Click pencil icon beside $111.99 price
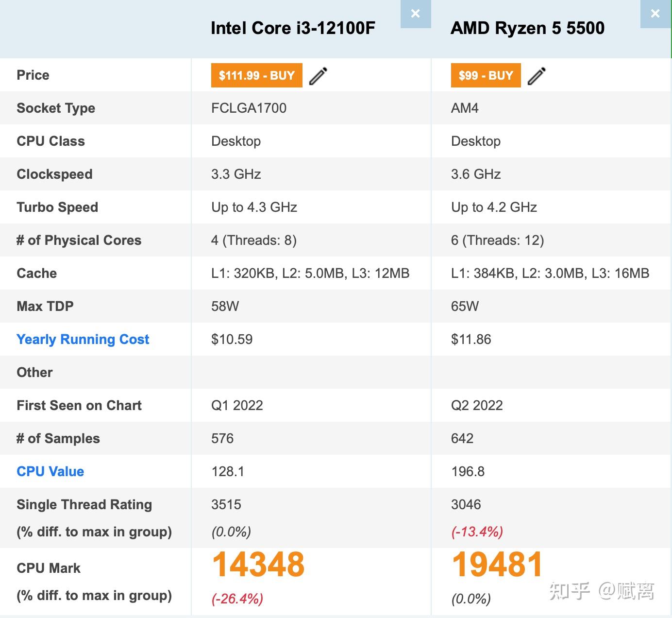Image resolution: width=672 pixels, height=618 pixels. pos(319,76)
